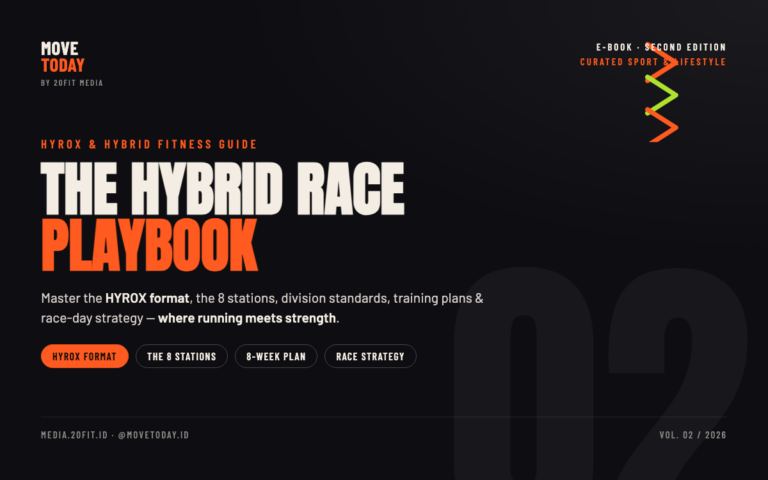The height and width of the screenshot is (480, 768).
Task: Click the "THE HYBRID RACE" headline
Action: tap(223, 189)
